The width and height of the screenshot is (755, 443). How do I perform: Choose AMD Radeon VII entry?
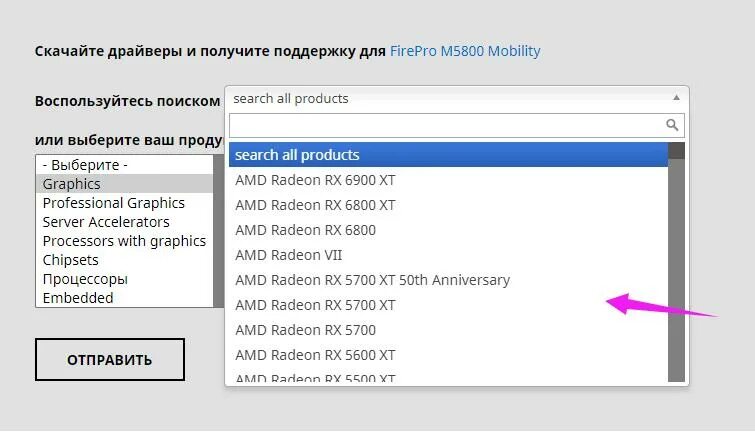[448, 255]
